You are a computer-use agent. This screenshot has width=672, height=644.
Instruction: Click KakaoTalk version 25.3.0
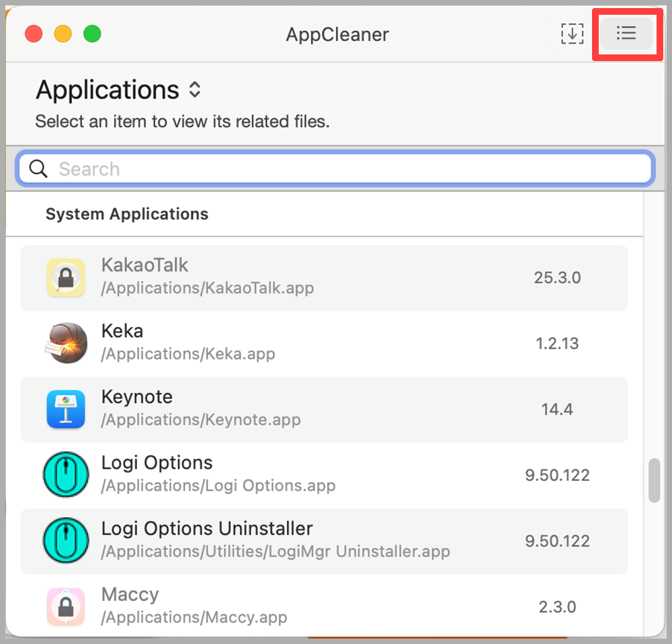tap(557, 278)
